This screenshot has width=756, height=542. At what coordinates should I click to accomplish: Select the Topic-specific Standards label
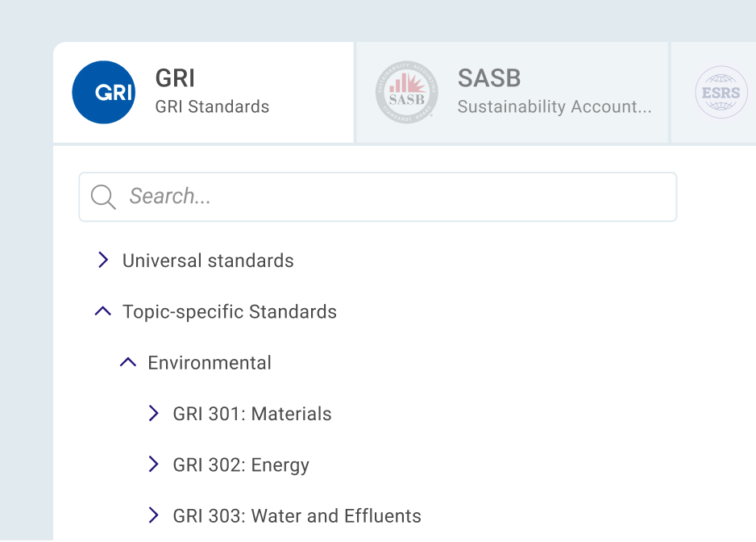point(230,312)
